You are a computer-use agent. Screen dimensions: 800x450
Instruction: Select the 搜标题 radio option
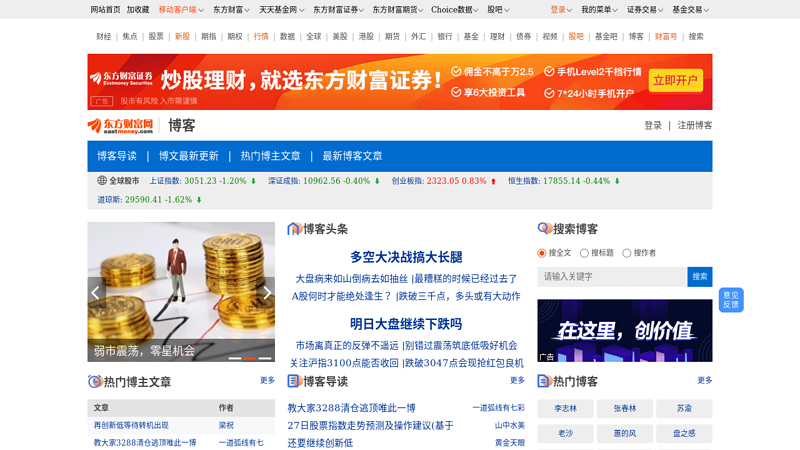584,253
